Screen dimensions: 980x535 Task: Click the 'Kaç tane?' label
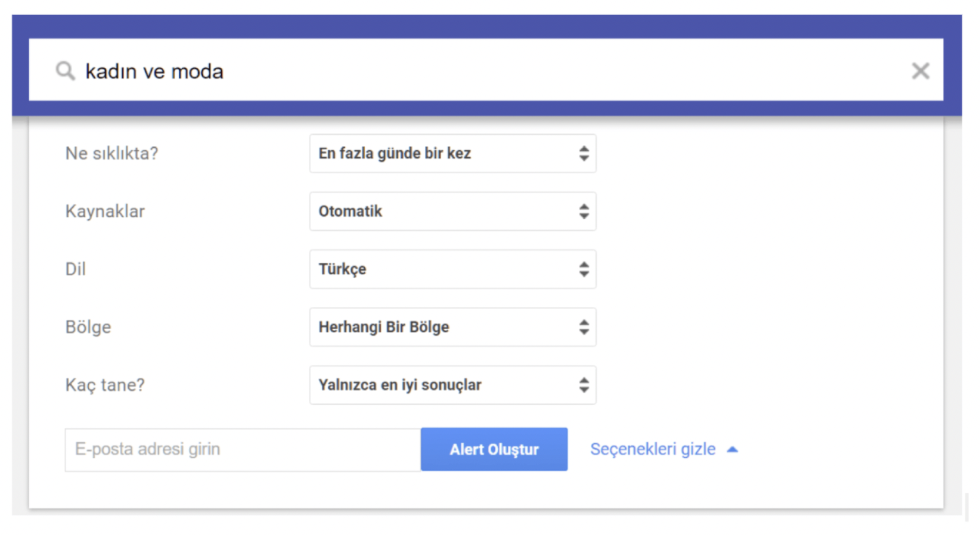click(105, 385)
